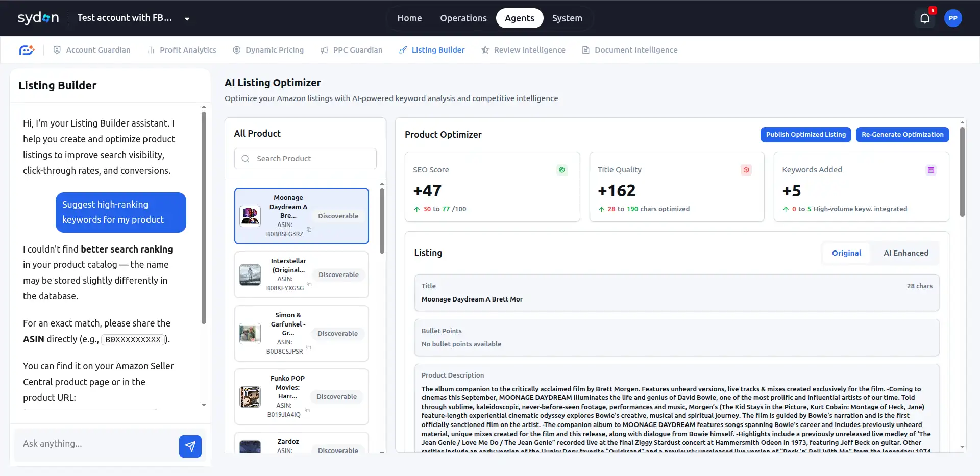Click the Discoverable badge on Interstellar
Screen dimensions: 980x476
338,275
